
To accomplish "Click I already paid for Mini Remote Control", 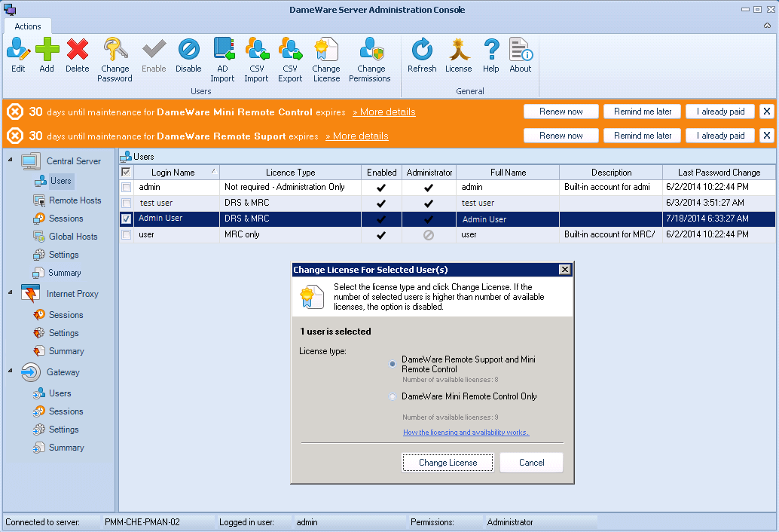I will 720,112.
